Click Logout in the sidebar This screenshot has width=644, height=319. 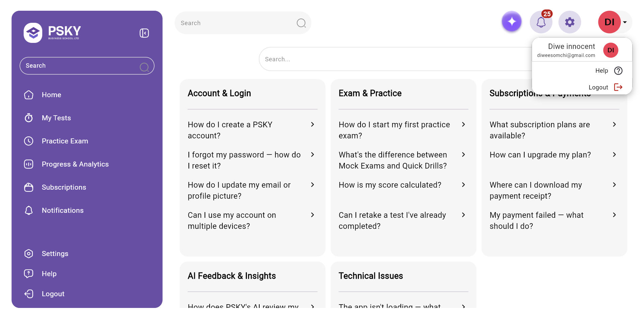tap(53, 294)
